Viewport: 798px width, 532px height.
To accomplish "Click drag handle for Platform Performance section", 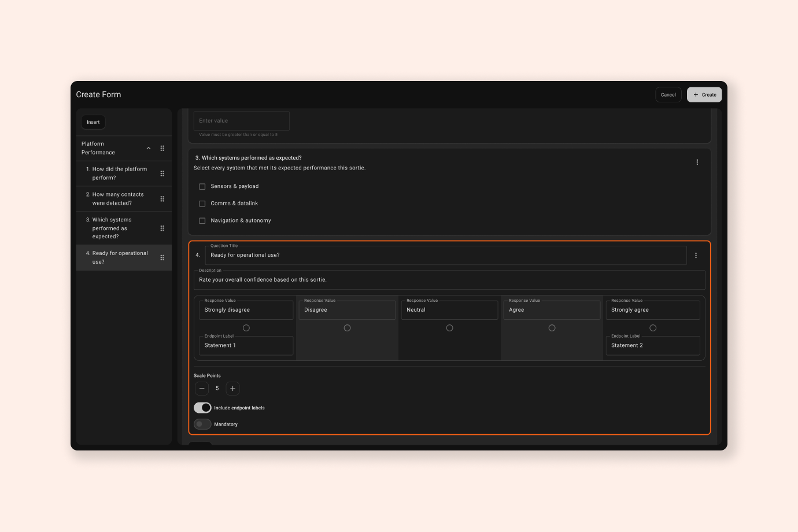I will click(x=162, y=148).
